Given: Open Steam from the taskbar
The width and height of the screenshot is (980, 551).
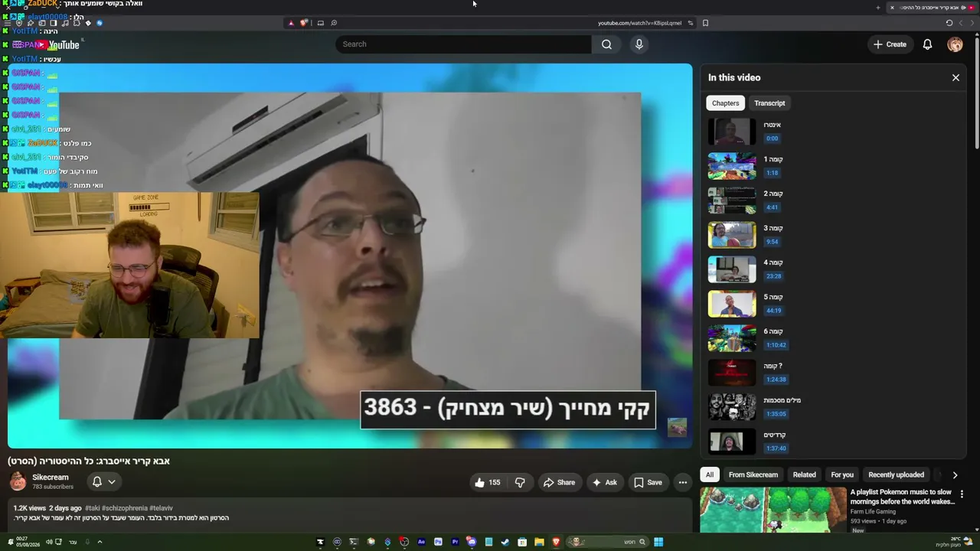Looking at the screenshot, I should pyautogui.click(x=505, y=542).
